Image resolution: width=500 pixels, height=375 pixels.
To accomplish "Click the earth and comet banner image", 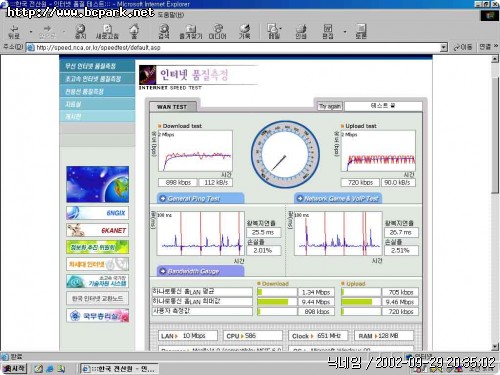I will (x=97, y=184).
